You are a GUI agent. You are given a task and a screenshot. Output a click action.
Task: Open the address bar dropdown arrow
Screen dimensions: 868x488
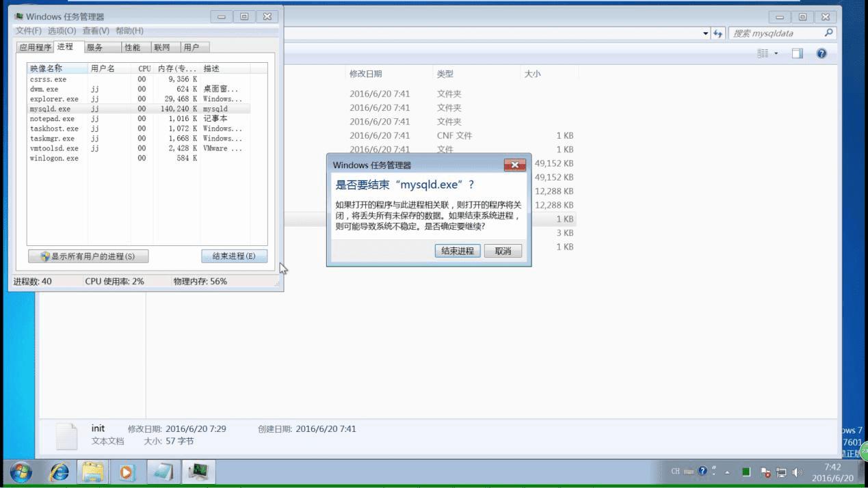[705, 32]
